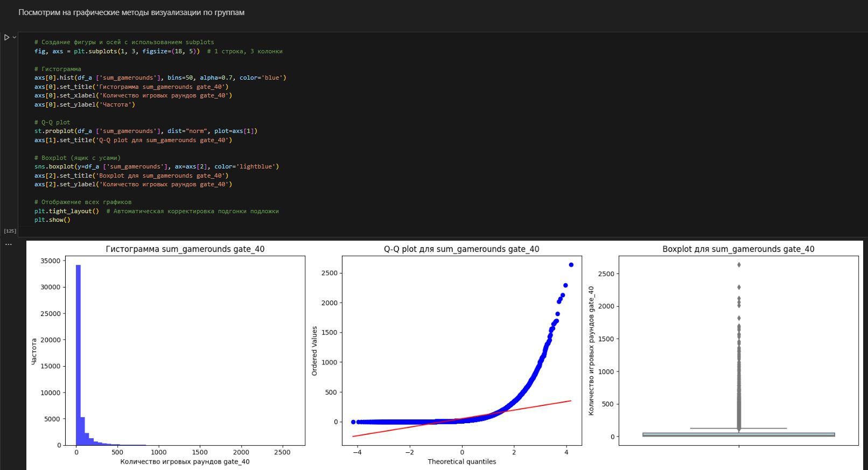This screenshot has height=470, width=868.
Task: Click the histogram y-axis label 'Частота'
Action: pyautogui.click(x=34, y=352)
